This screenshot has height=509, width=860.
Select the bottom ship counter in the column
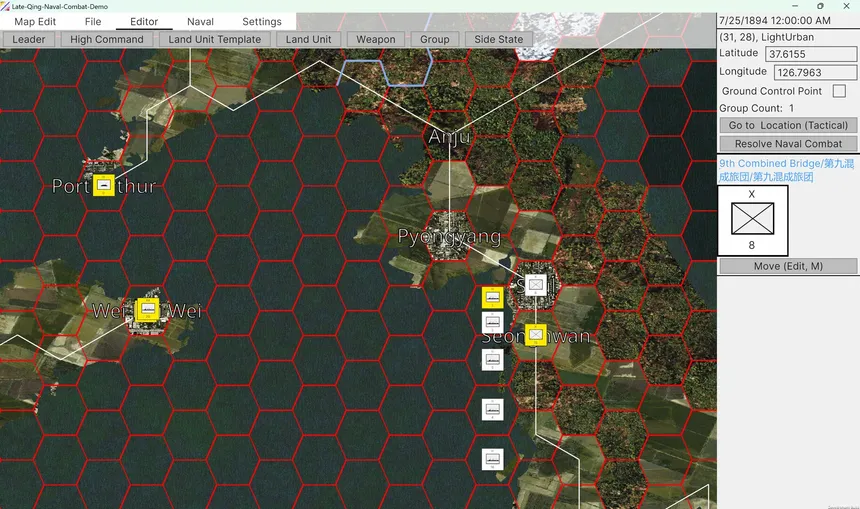[493, 459]
